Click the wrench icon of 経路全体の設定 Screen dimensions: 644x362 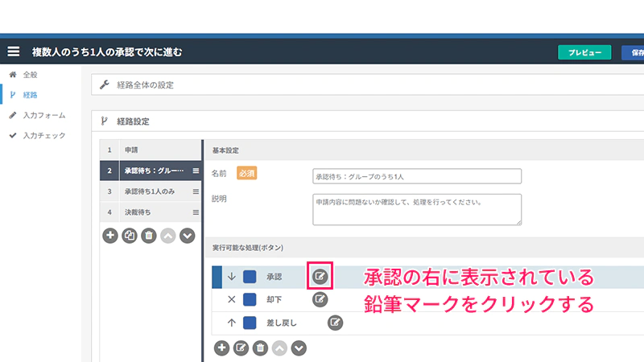point(105,84)
